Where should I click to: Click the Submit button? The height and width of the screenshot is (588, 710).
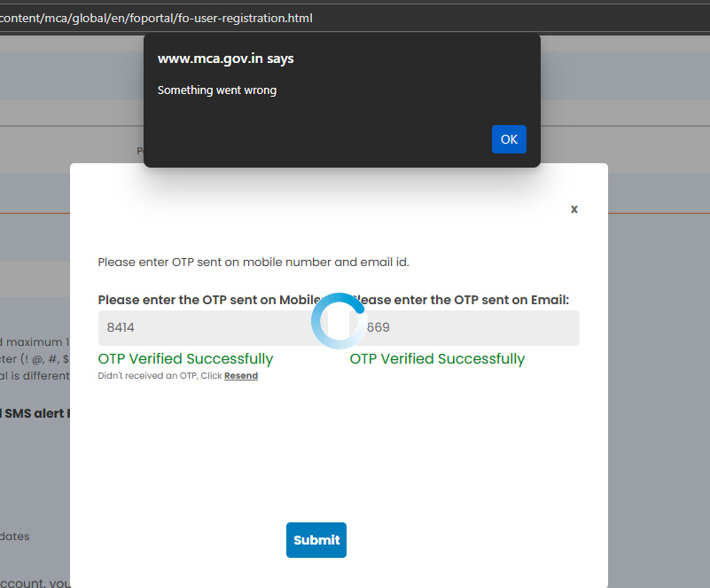click(x=316, y=540)
